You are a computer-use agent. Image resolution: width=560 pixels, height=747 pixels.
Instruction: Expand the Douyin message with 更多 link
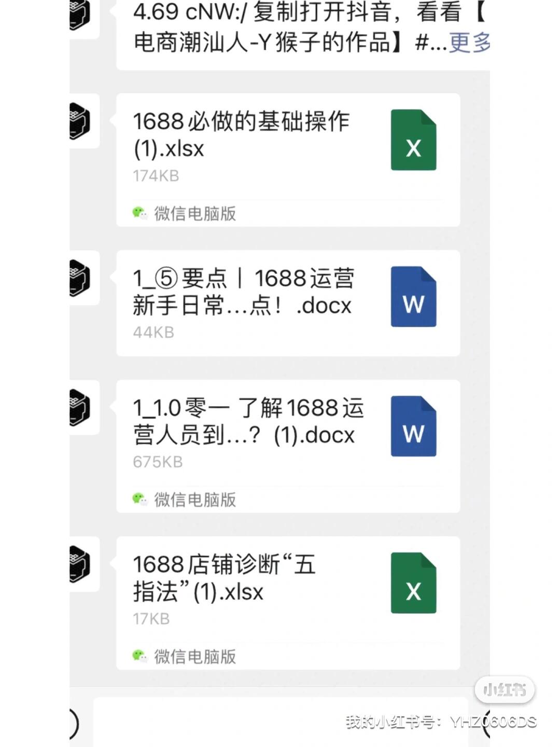[x=469, y=42]
